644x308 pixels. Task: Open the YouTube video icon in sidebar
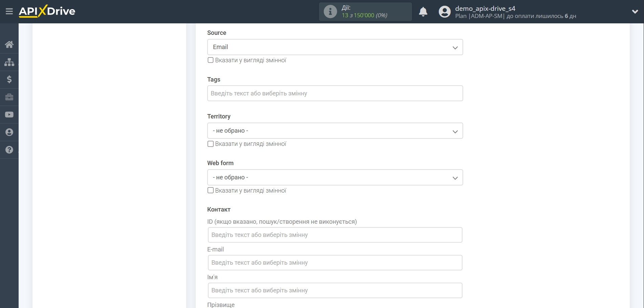(x=9, y=115)
